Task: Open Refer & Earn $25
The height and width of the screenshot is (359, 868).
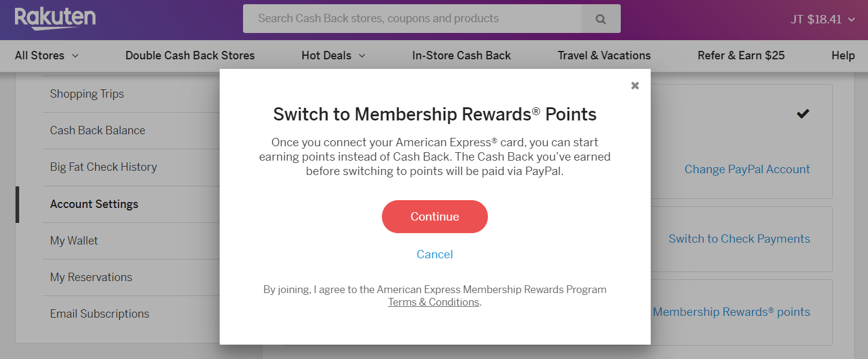Action: coord(741,55)
